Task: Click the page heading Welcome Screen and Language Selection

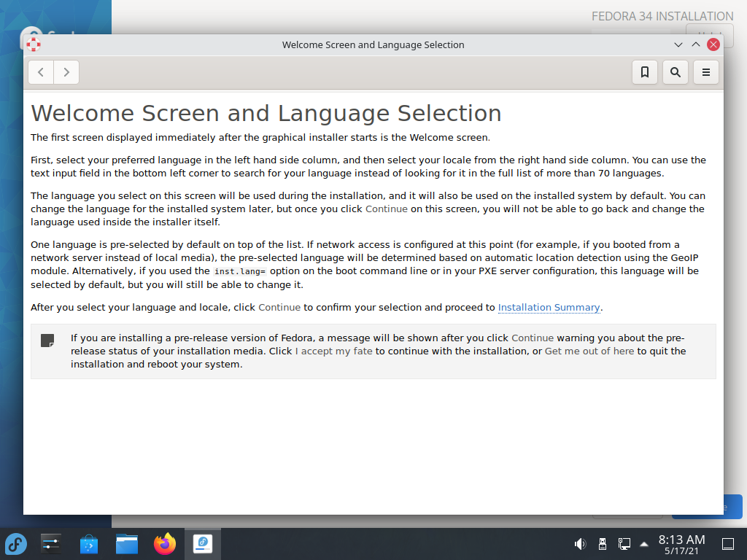Action: point(266,113)
